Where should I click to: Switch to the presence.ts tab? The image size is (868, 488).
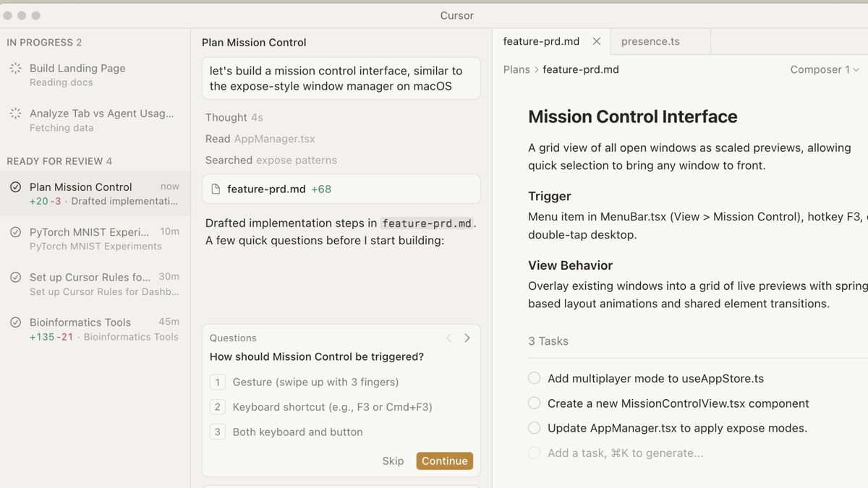(x=660, y=41)
